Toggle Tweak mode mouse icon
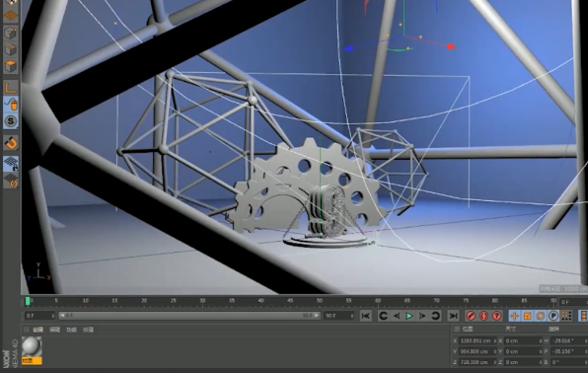 (x=11, y=105)
